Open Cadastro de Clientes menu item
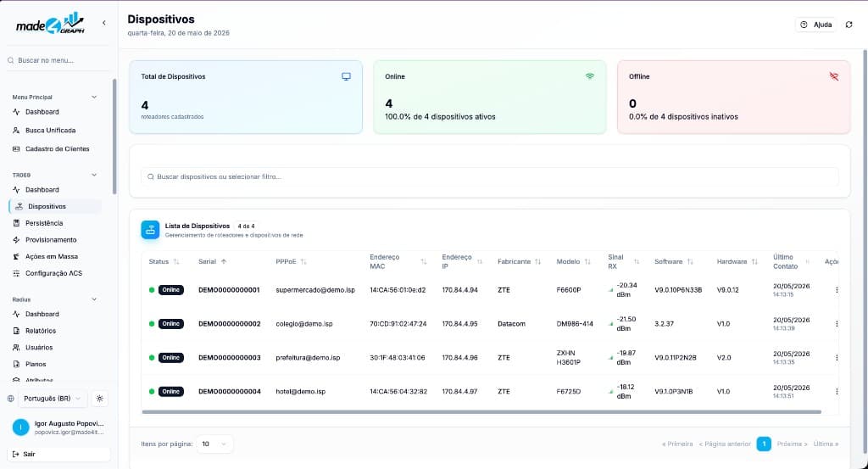Screen dimensions: 868x469 point(55,148)
